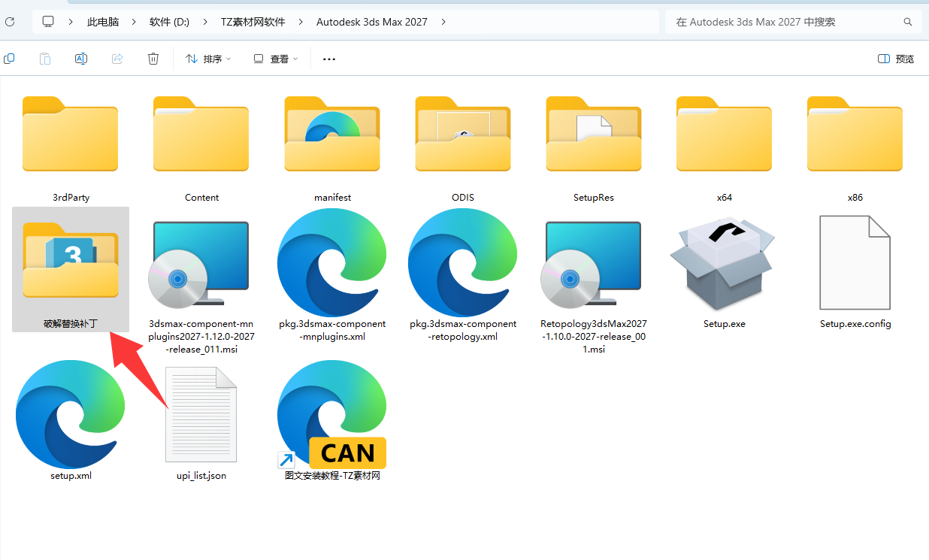The image size is (929, 560).
Task: Click the Setup.exe.config file name label
Action: coord(855,324)
